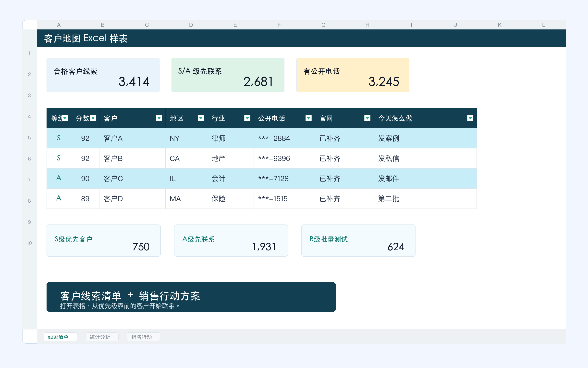
Task: Open the 行业 column filter dropdown
Action: (x=247, y=118)
